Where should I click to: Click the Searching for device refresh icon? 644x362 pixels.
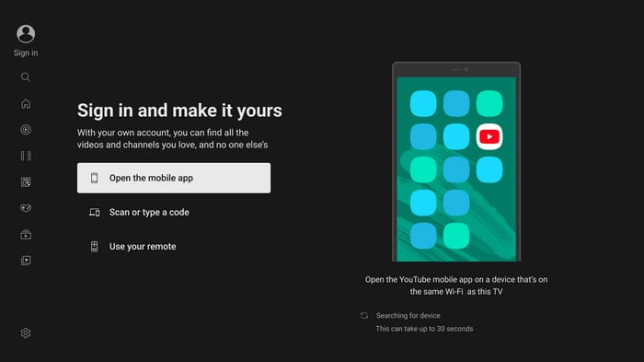(x=364, y=316)
